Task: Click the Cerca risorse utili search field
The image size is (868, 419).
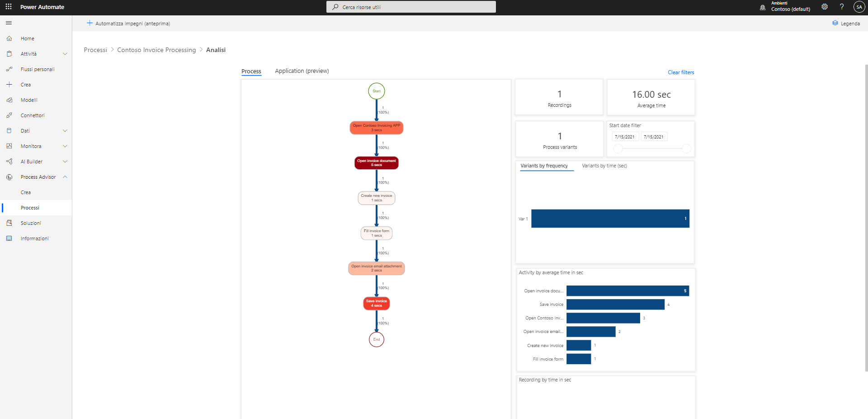Action: coord(410,7)
